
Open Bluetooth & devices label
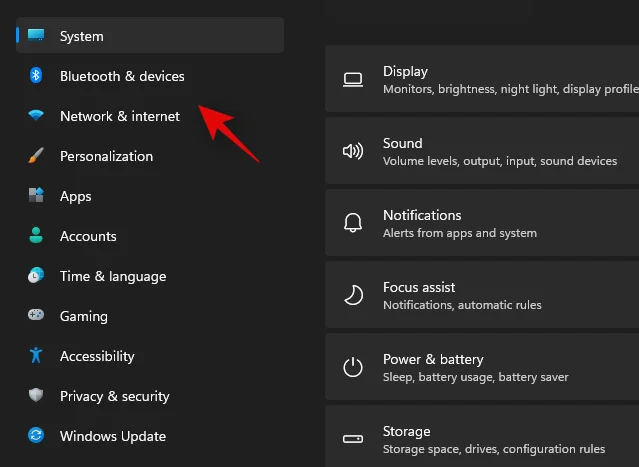pyautogui.click(x=122, y=76)
